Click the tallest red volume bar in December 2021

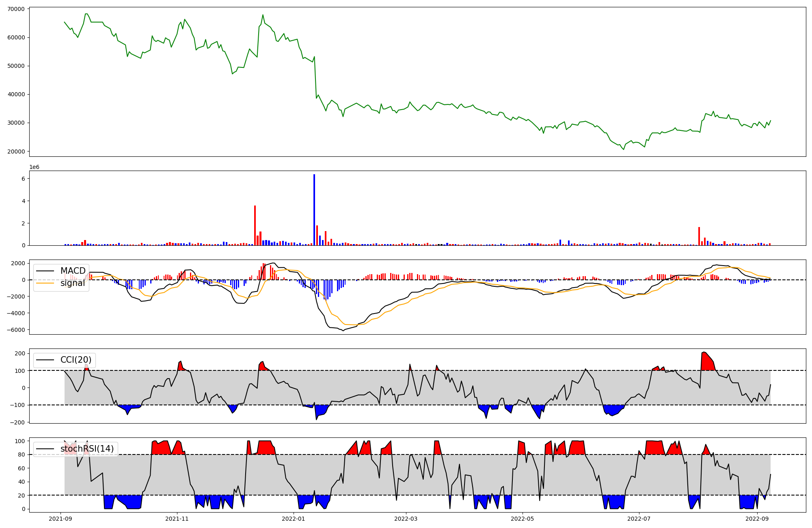pyautogui.click(x=255, y=225)
